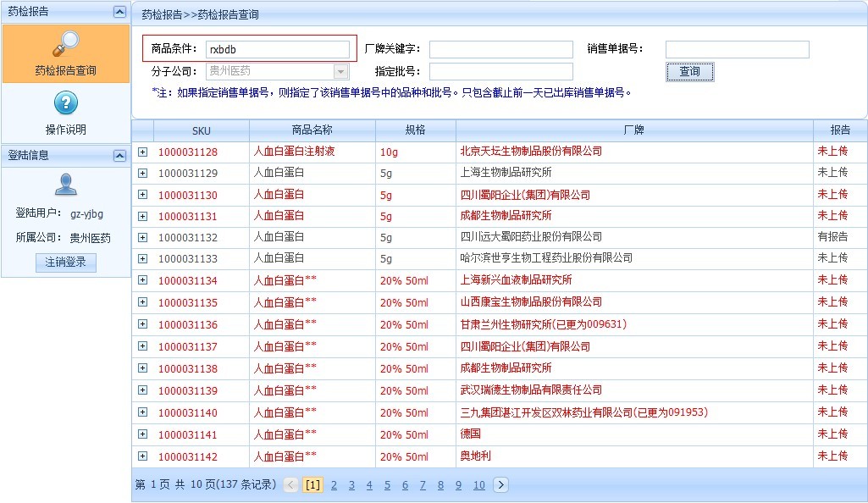Screen dimensions: 868x503
Task: Go to page 4 in pagination
Action: coord(369,485)
